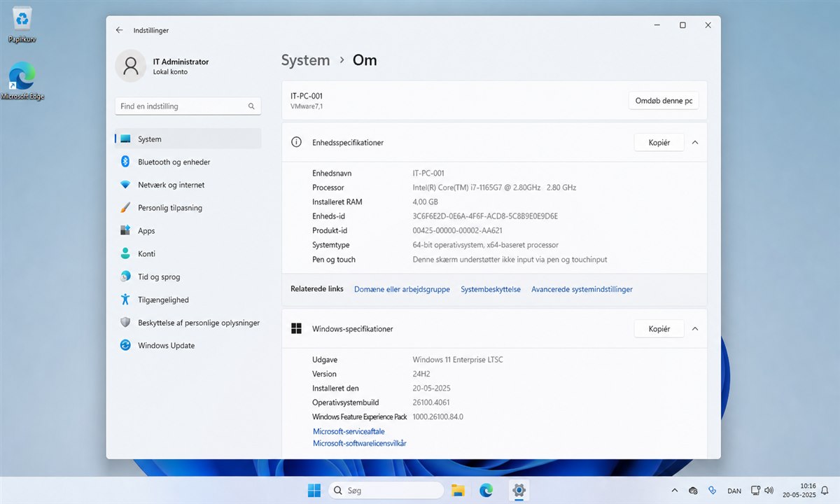Click the IT Administrator profile avatar
The height and width of the screenshot is (504, 840).
(130, 66)
